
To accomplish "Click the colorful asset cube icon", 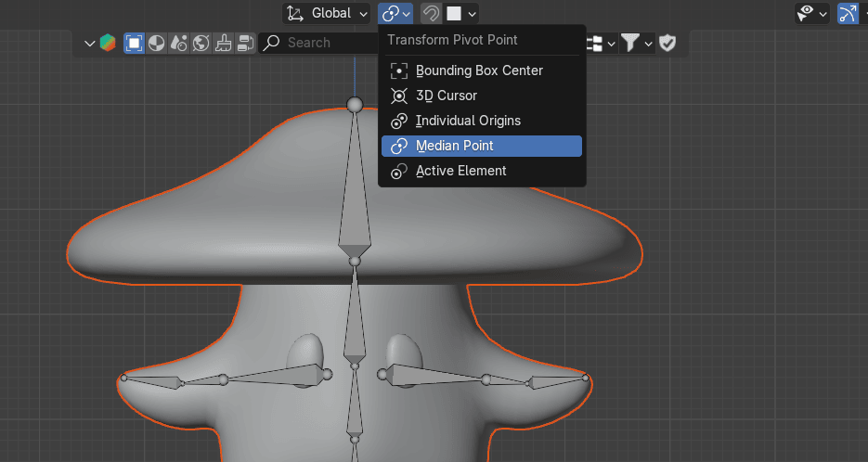I will [108, 43].
